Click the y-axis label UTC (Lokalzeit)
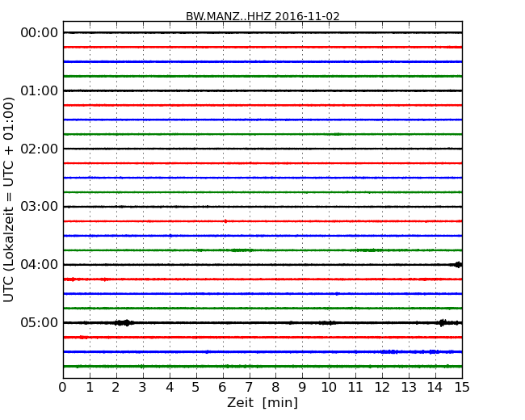 pos(10,199)
